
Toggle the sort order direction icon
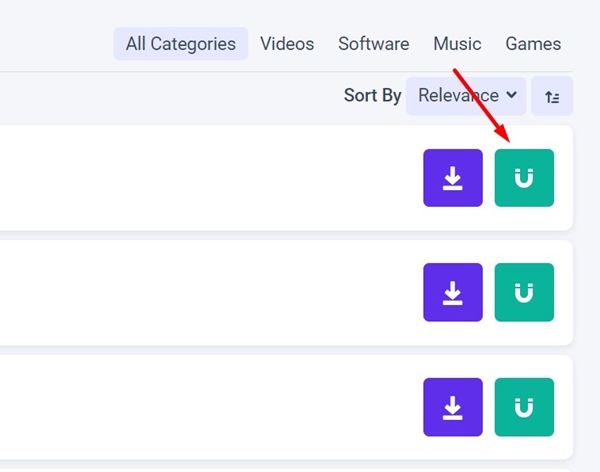(x=552, y=96)
